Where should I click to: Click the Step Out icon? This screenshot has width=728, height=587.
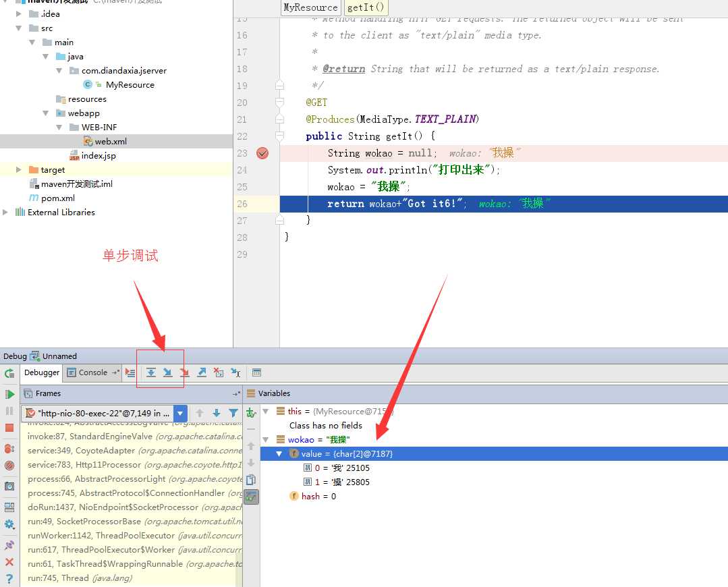tap(202, 372)
